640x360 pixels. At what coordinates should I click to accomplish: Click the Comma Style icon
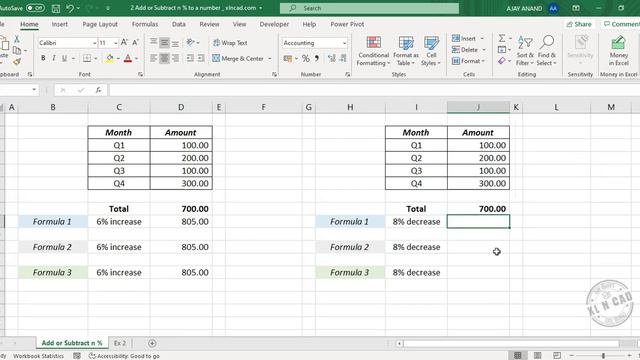(x=316, y=58)
